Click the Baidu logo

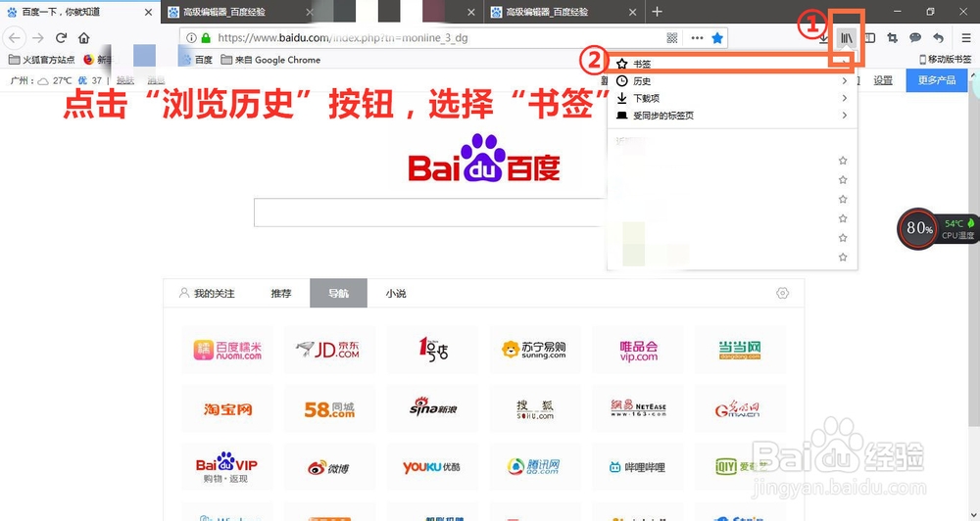coord(484,158)
